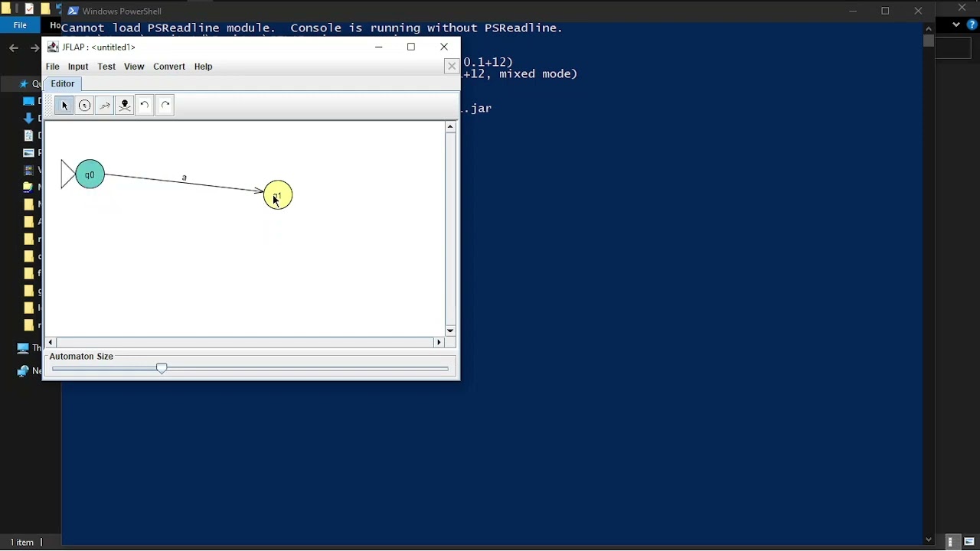Switch to the Editor tab

pyautogui.click(x=63, y=84)
